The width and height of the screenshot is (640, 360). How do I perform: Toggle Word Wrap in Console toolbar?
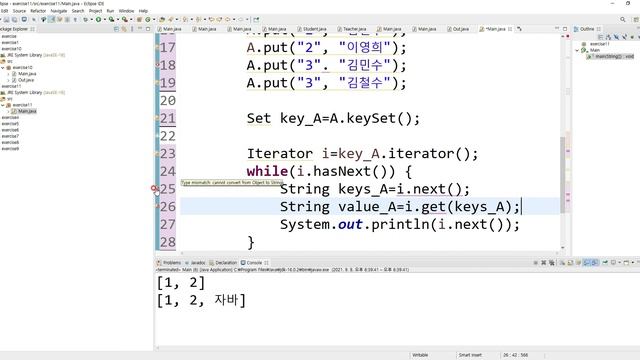coord(578,262)
